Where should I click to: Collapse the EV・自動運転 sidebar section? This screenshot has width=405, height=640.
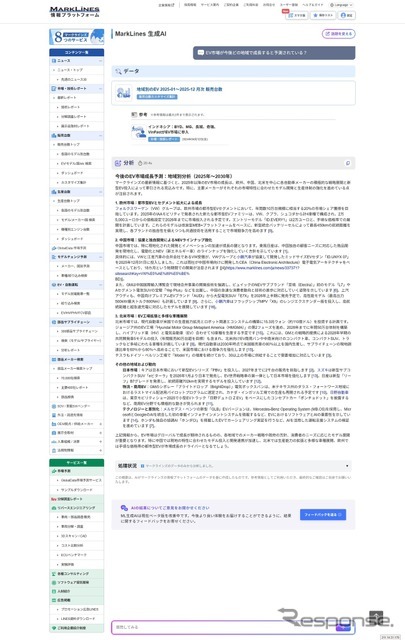[100, 284]
